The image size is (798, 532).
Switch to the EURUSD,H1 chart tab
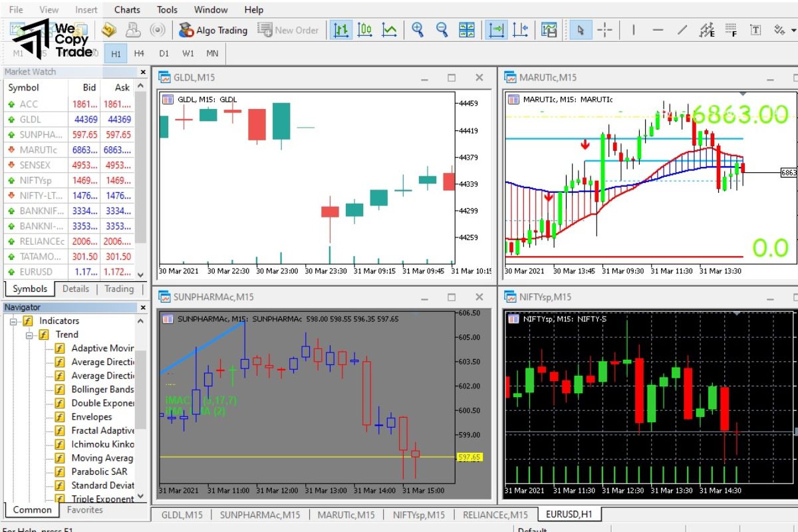click(569, 514)
